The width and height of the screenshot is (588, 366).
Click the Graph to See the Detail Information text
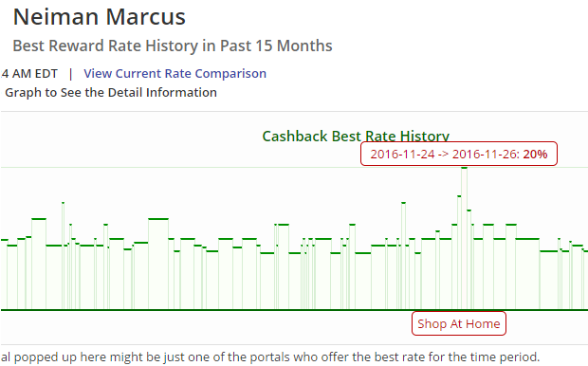[111, 93]
